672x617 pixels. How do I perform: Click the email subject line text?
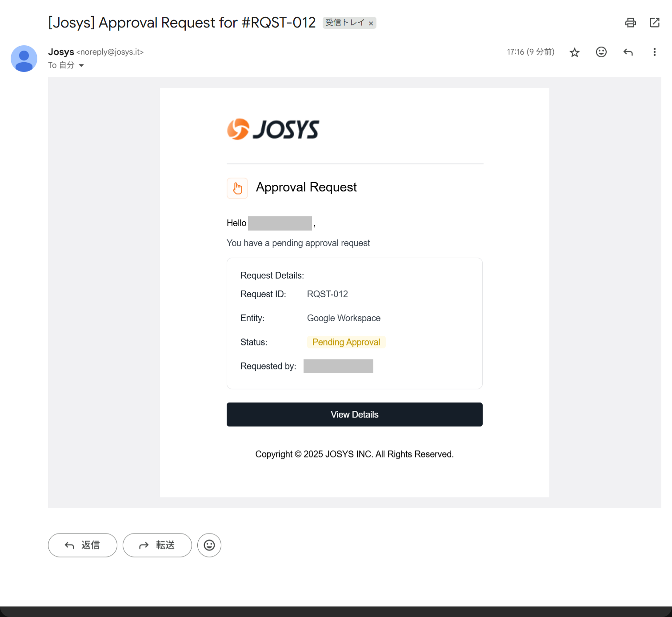coord(182,23)
